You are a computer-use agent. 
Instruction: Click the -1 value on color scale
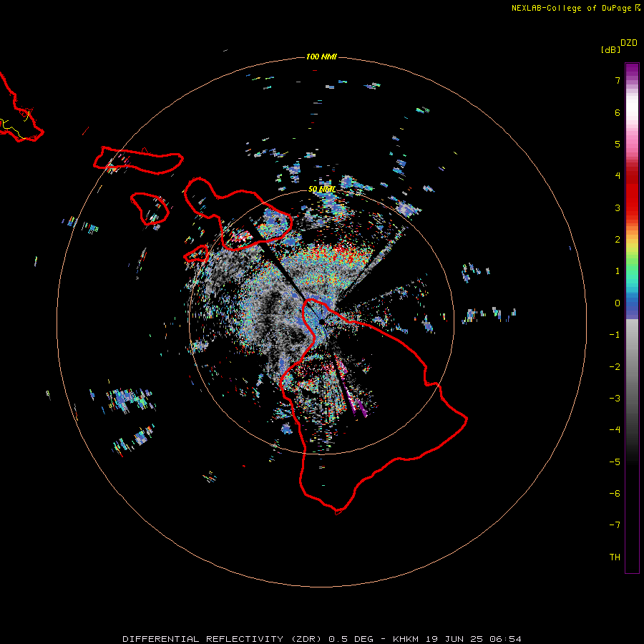point(615,335)
